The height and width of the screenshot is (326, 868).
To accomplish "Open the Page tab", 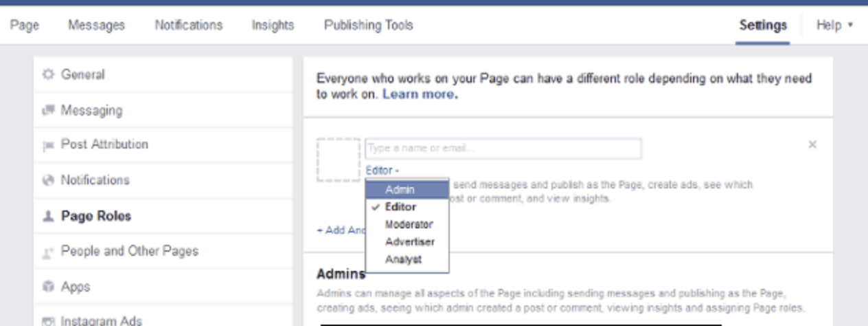I will [x=25, y=25].
